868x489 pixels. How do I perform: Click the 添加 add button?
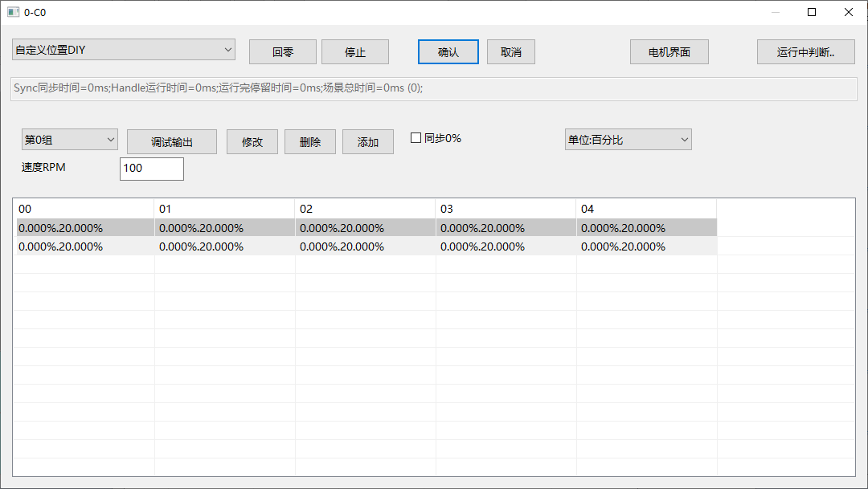[x=368, y=142]
